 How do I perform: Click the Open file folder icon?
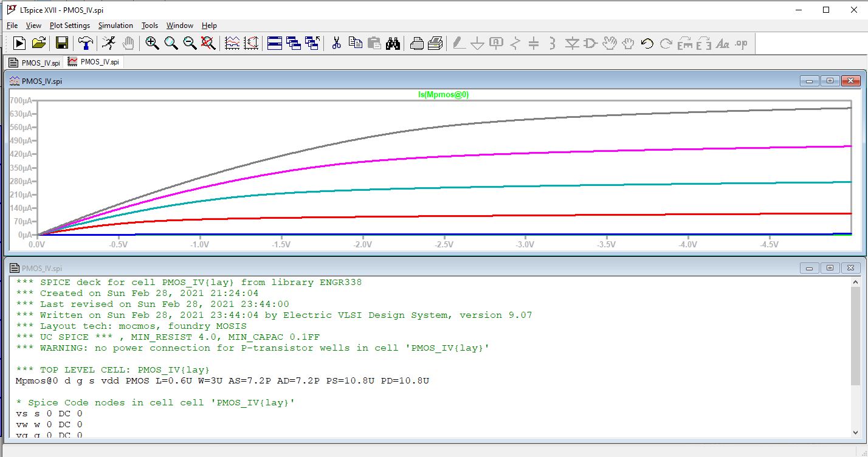coord(39,43)
